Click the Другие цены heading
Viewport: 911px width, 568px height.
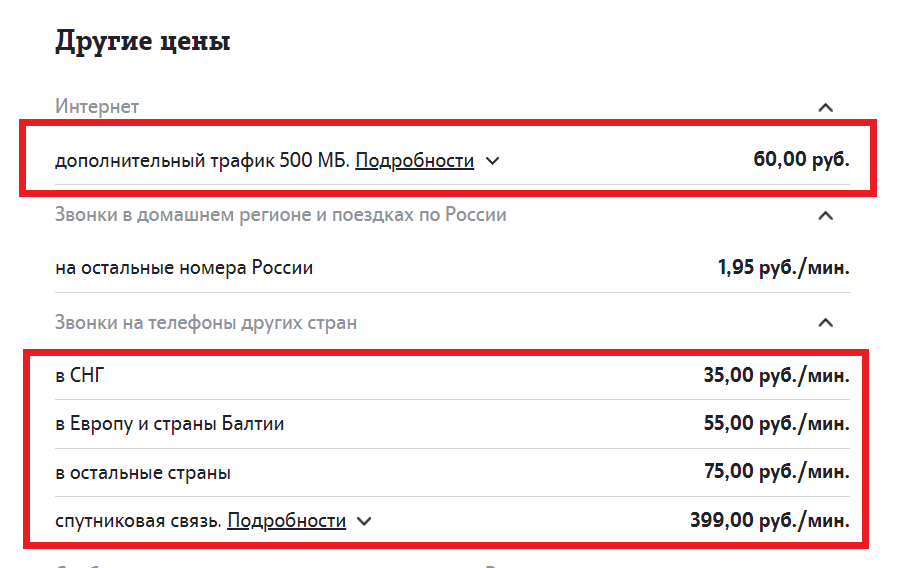point(143,41)
